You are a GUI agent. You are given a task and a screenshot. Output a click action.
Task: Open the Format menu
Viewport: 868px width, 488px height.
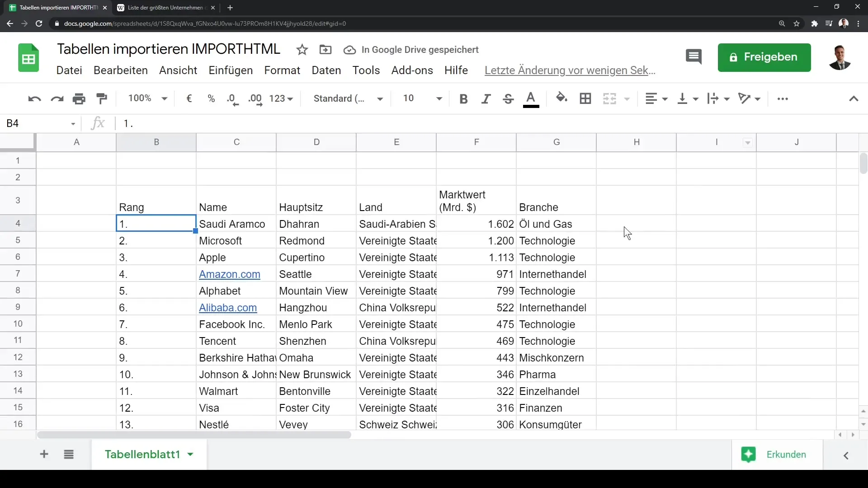coord(282,70)
